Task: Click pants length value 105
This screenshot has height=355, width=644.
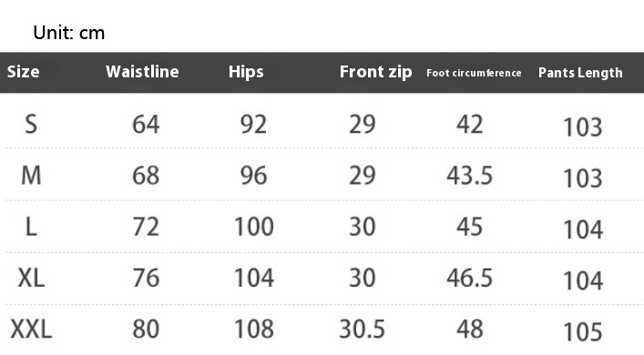Action: [x=583, y=332]
